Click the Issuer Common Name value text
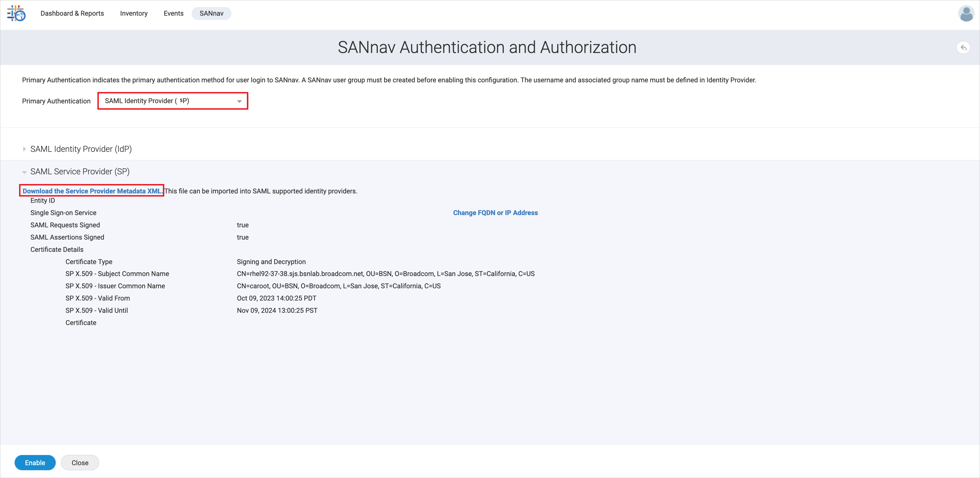The height and width of the screenshot is (478, 980). [338, 286]
